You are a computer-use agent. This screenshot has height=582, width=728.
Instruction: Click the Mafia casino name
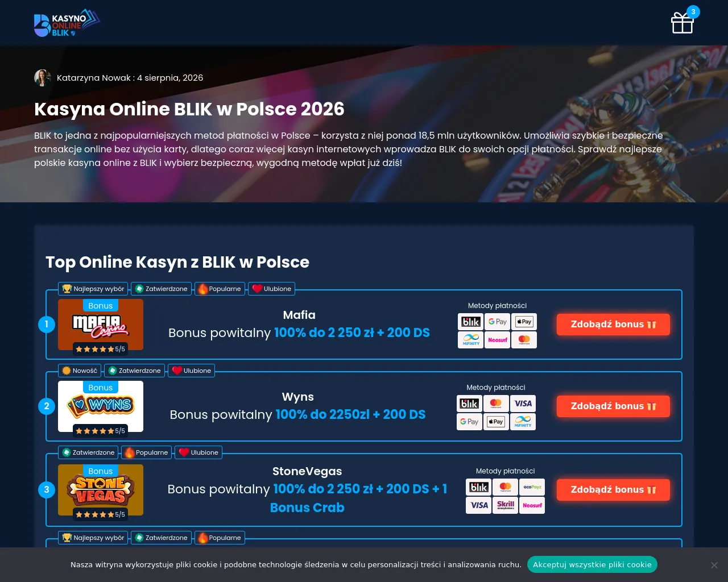(x=299, y=315)
